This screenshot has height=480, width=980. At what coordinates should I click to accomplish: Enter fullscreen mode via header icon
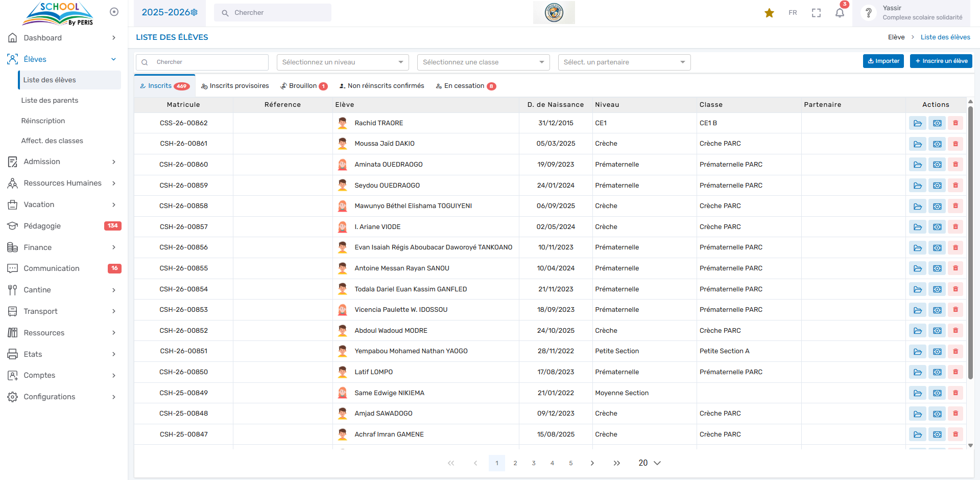click(x=816, y=13)
